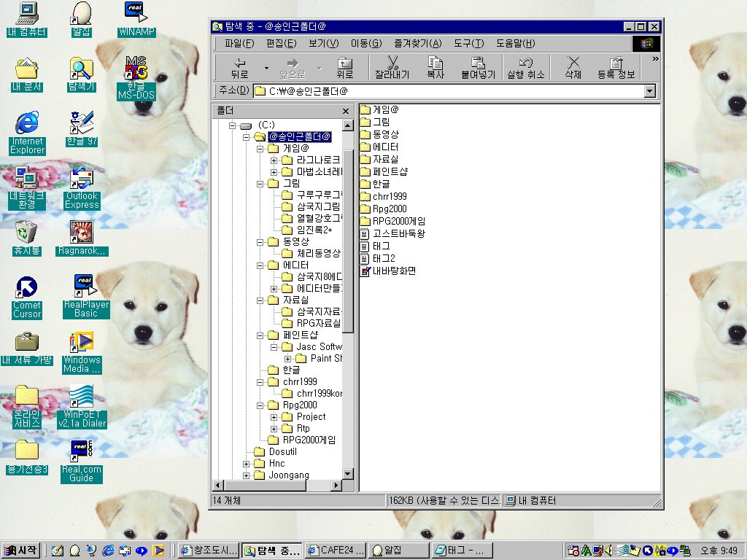Switch to 창조도시 taskbar button

pos(209,551)
